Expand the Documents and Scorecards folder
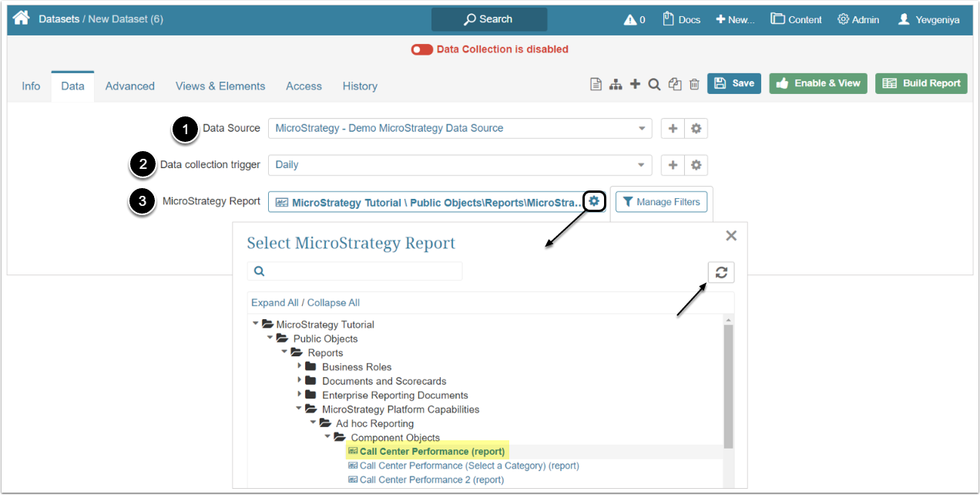 click(300, 381)
